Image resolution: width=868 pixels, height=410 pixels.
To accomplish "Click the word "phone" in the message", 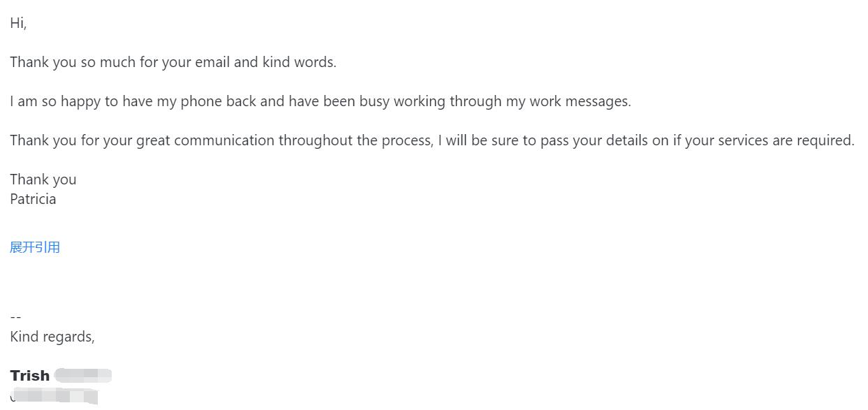I will point(201,101).
